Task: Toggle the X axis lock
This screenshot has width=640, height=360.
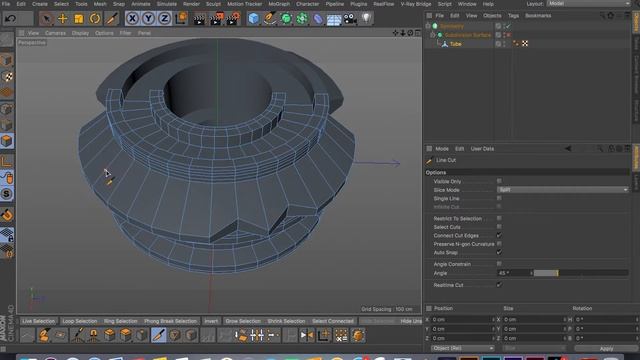Action: (x=132, y=18)
